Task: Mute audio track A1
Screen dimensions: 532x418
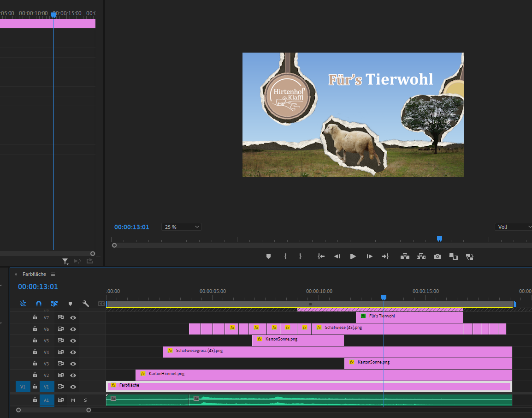Action: [x=73, y=400]
